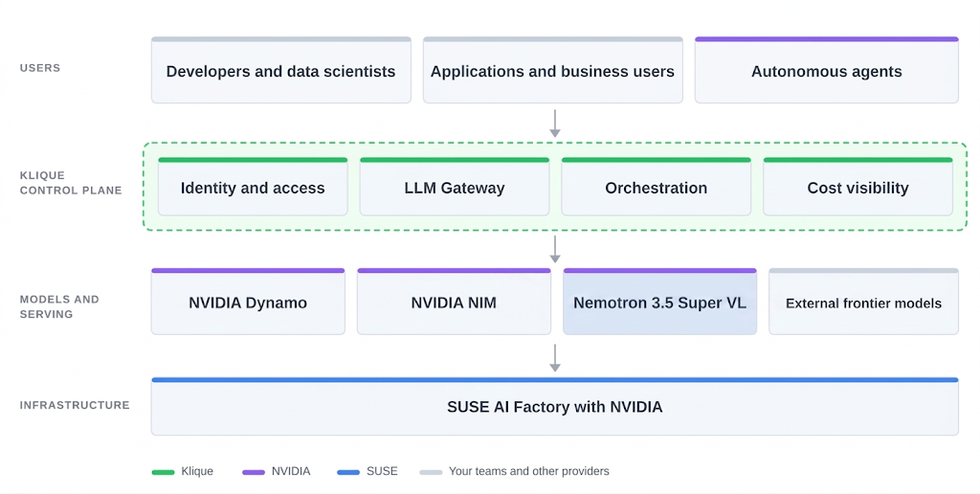
Task: Click 'Your teams and other providers' legend text
Action: coord(528,471)
